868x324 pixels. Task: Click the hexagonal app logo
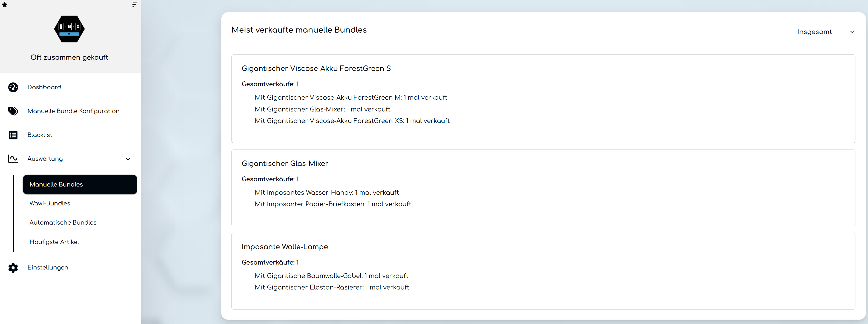(70, 29)
